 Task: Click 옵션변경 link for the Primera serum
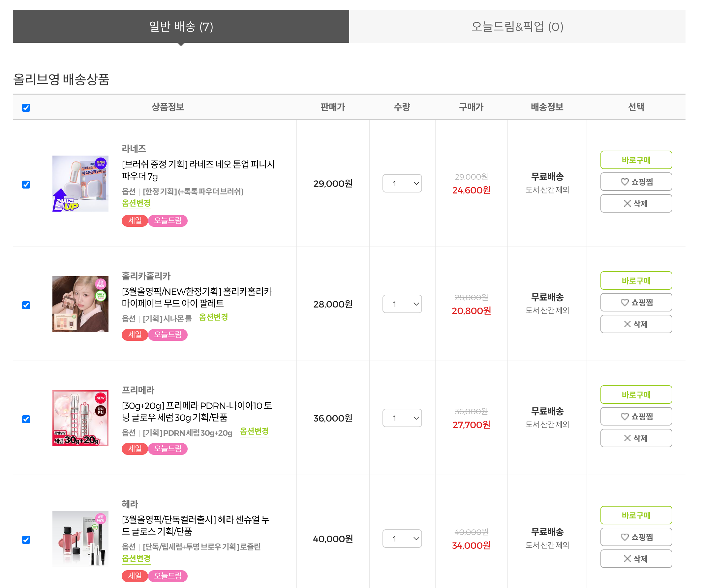pos(254,431)
